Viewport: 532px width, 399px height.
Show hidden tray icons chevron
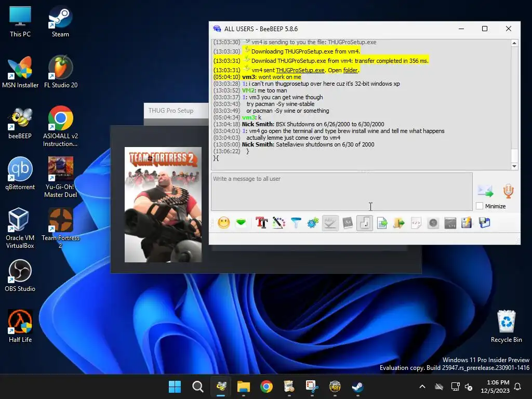(x=422, y=387)
